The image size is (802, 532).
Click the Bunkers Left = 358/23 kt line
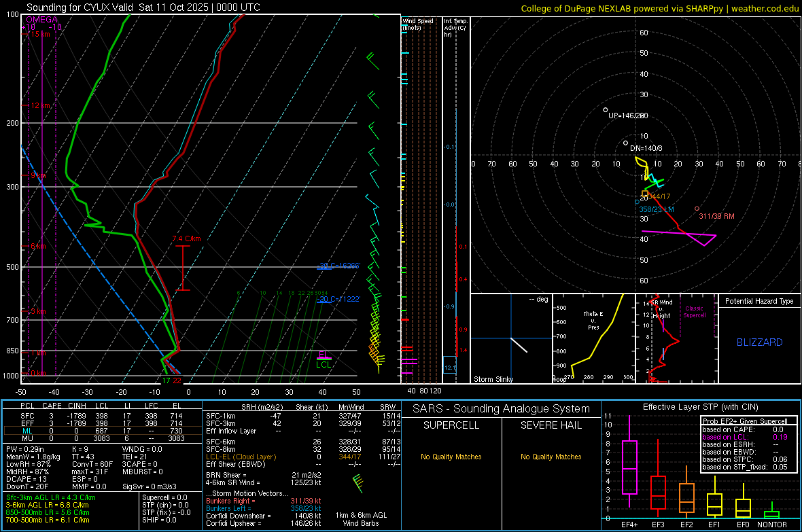click(x=264, y=508)
